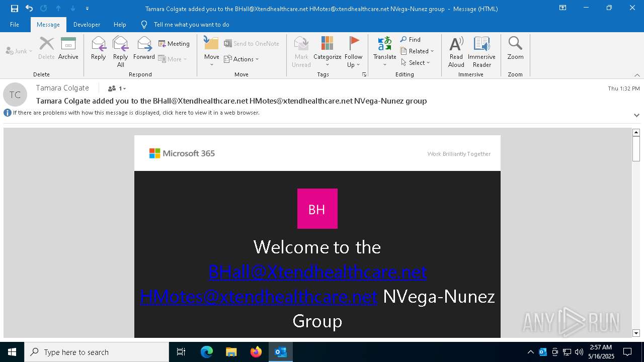Show hidden system tray icons

531,352
